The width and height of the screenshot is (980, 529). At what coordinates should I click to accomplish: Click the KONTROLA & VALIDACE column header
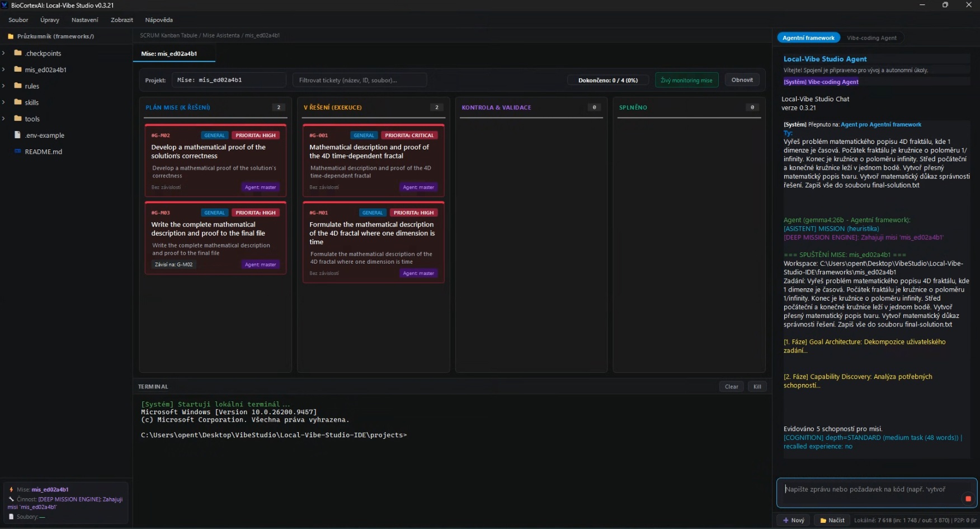pyautogui.click(x=496, y=107)
